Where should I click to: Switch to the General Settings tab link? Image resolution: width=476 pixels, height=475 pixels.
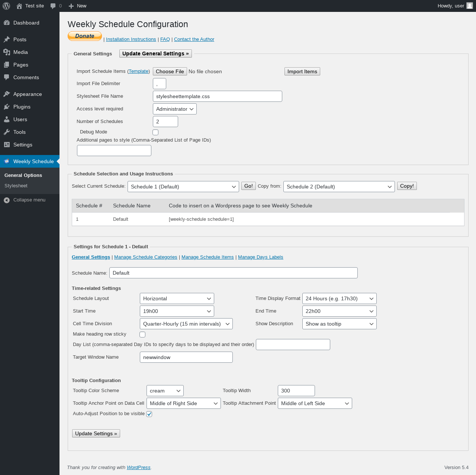[x=91, y=257]
